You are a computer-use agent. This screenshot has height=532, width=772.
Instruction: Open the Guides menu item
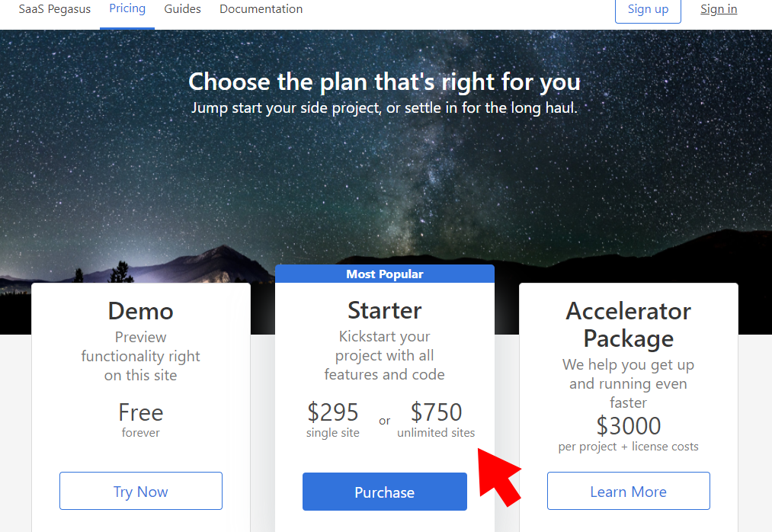[x=182, y=9]
